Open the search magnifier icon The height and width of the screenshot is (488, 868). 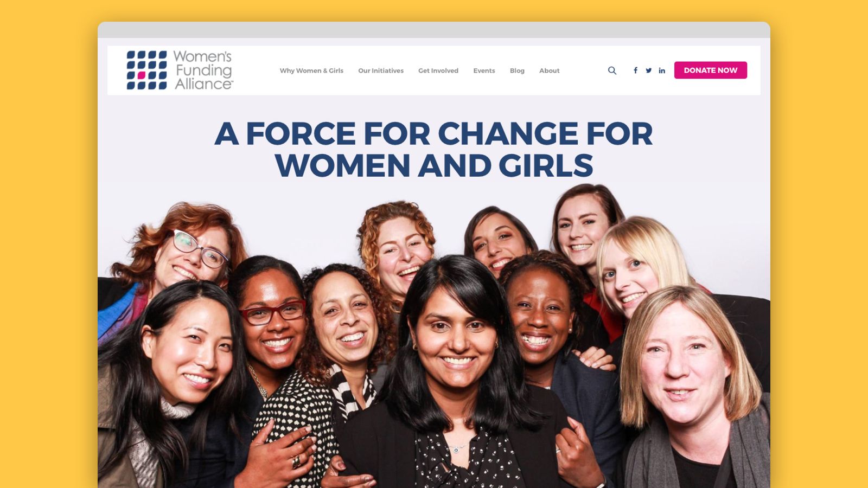point(612,70)
